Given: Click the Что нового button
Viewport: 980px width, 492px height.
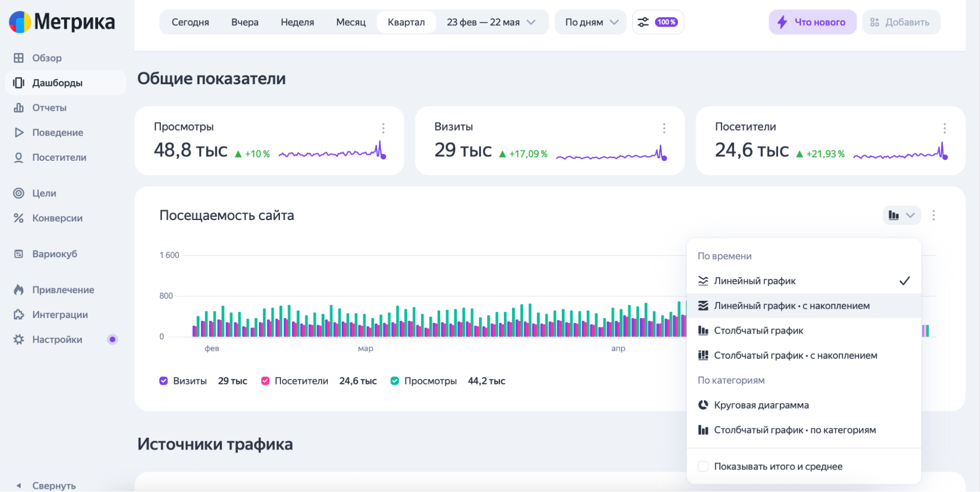Looking at the screenshot, I should (812, 22).
